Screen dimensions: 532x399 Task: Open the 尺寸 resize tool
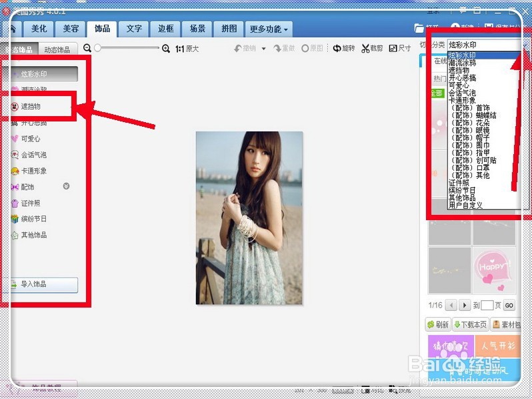(x=400, y=48)
